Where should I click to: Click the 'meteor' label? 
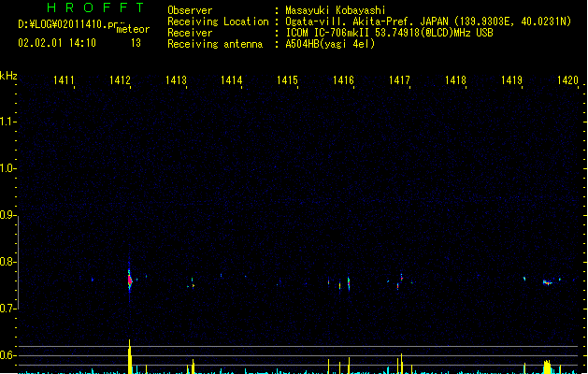[133, 29]
